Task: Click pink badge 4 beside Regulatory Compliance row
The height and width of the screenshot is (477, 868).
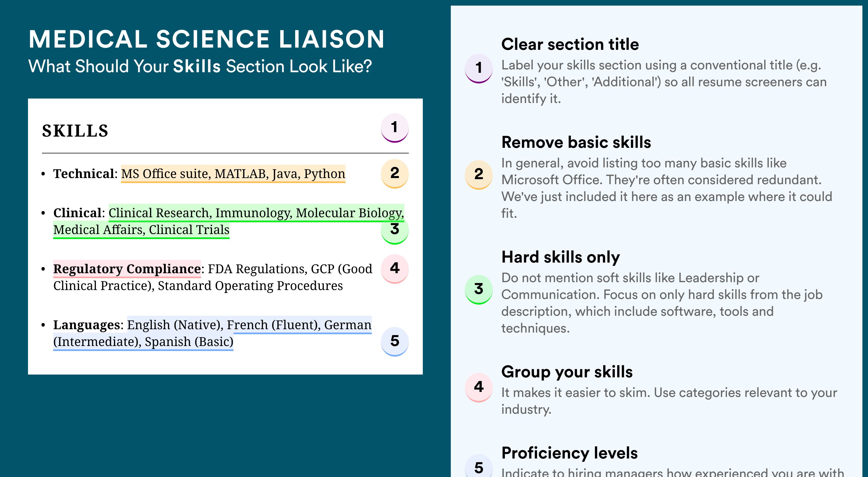Action: 394,268
